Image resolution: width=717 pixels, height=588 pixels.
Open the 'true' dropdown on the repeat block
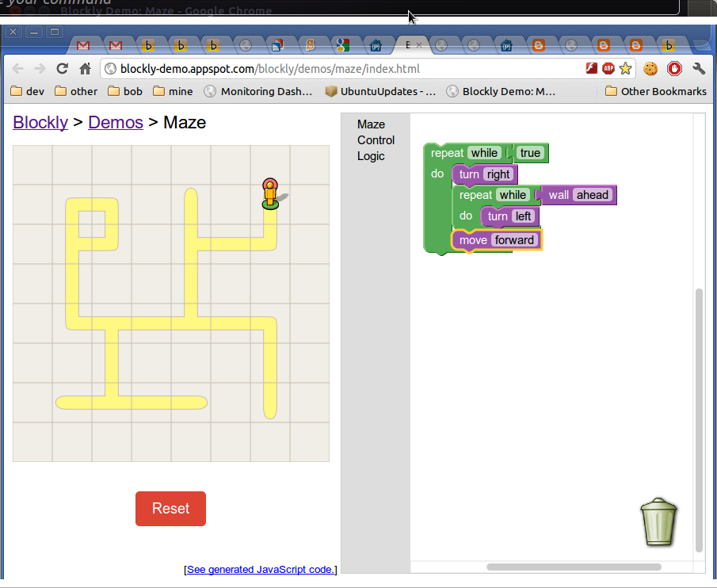pyautogui.click(x=530, y=153)
